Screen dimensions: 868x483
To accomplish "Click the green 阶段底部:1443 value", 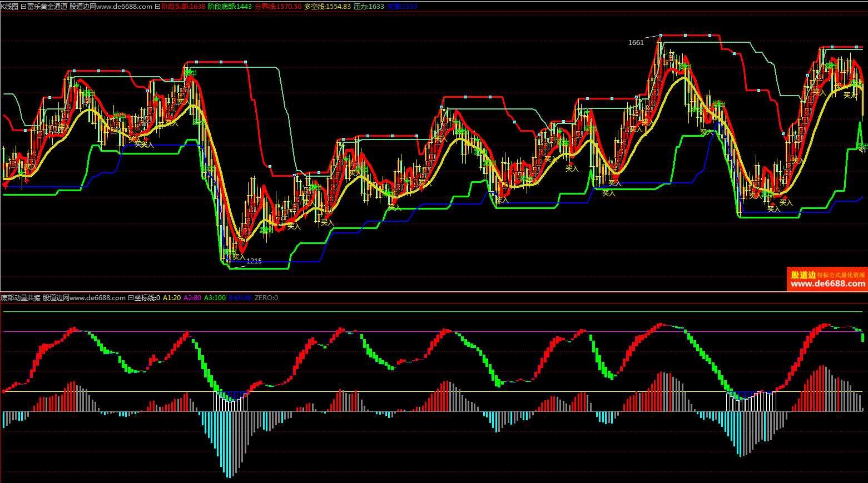I will coord(230,7).
